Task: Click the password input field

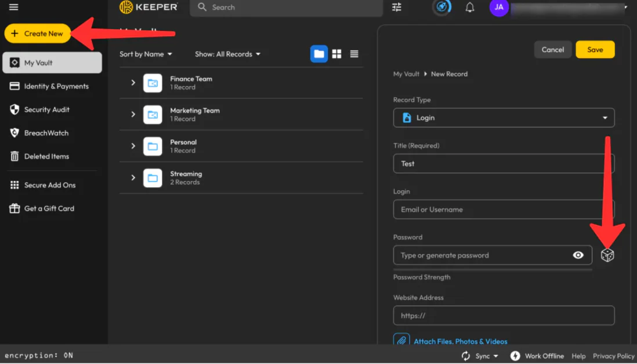Action: 493,255
